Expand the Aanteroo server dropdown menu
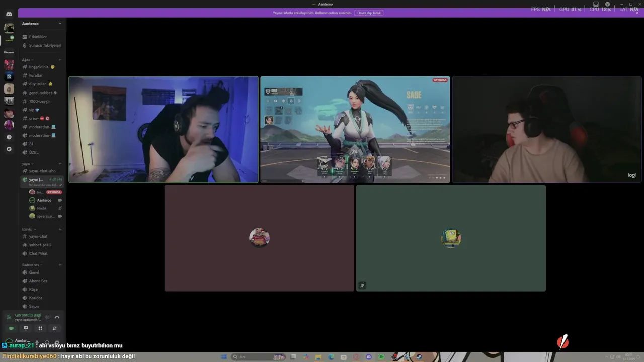Viewport: 644px width, 362px height. pyautogui.click(x=60, y=24)
